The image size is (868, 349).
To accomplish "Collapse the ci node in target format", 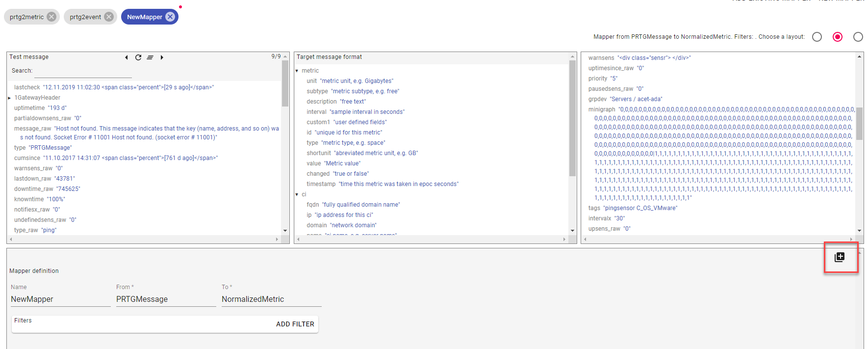I will pos(297,194).
